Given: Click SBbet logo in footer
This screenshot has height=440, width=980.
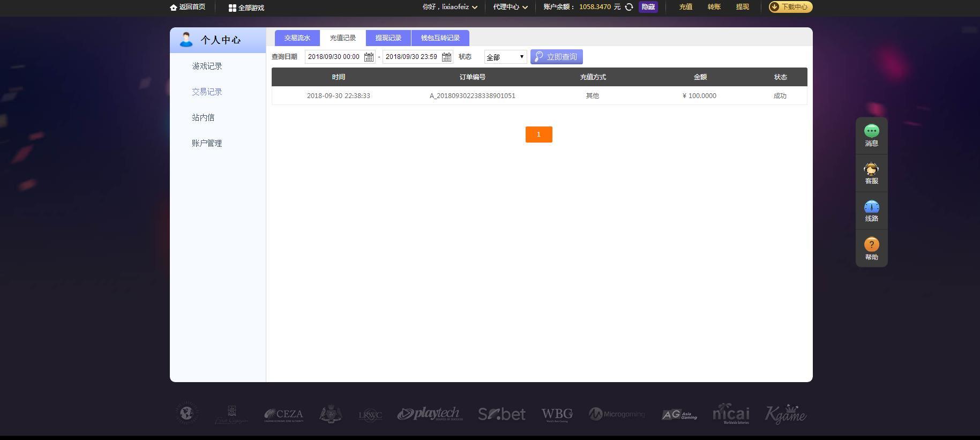Looking at the screenshot, I should click(502, 414).
